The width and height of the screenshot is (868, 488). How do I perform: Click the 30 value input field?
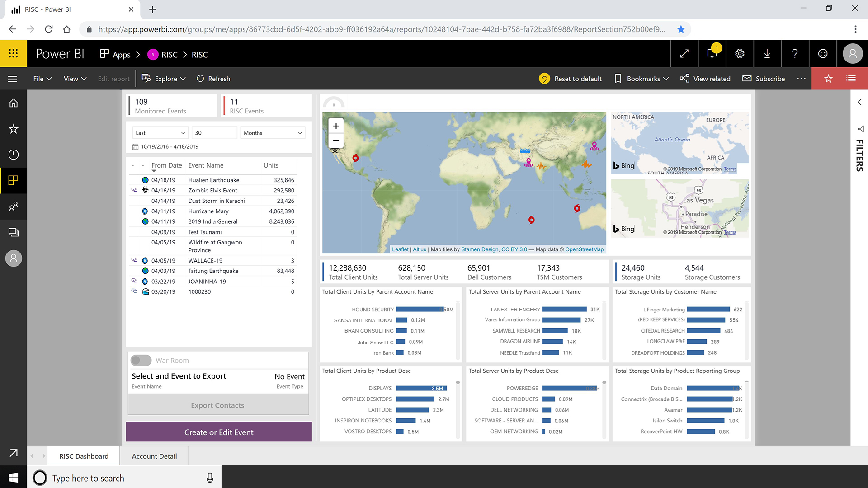(214, 133)
